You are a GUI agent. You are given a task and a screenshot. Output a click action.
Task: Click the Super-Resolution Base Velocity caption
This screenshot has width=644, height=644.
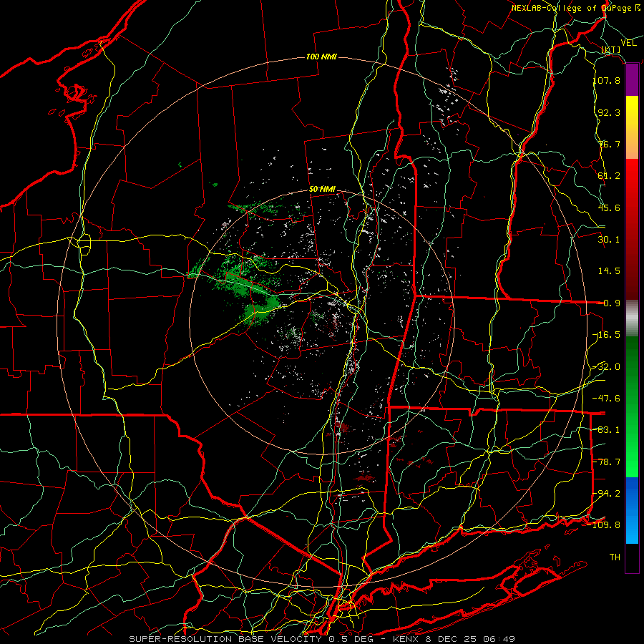pos(322,639)
